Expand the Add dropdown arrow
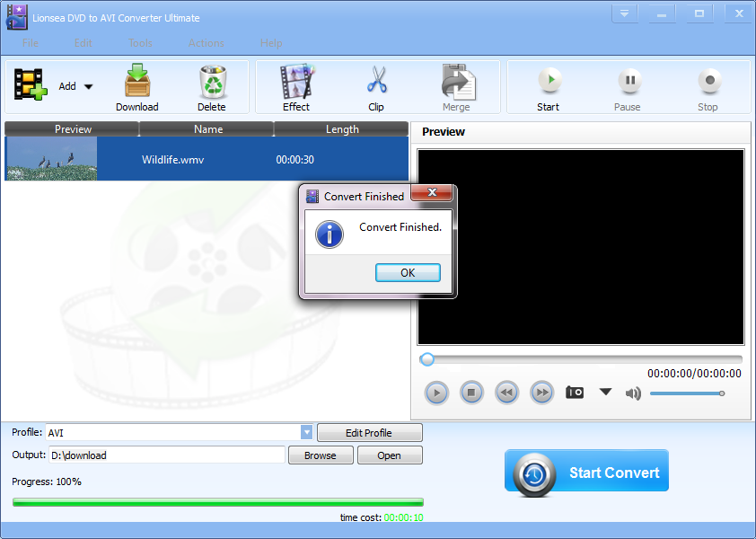The image size is (756, 539). 88,87
